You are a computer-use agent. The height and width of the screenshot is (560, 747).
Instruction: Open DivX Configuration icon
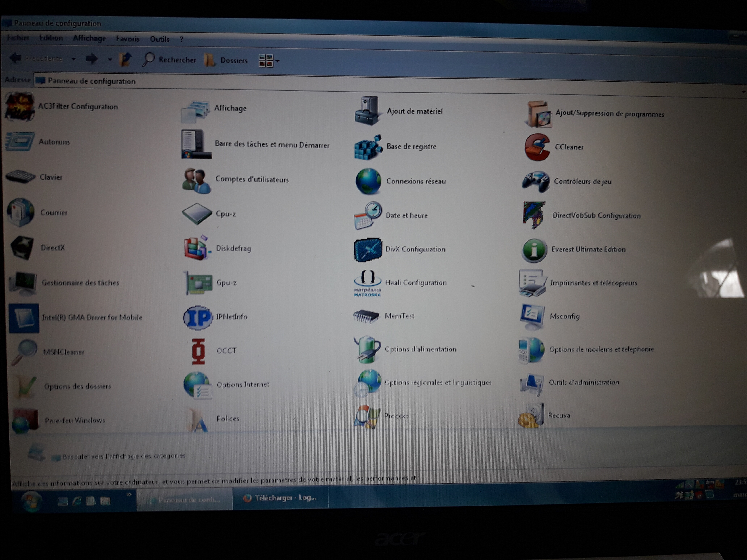click(368, 250)
